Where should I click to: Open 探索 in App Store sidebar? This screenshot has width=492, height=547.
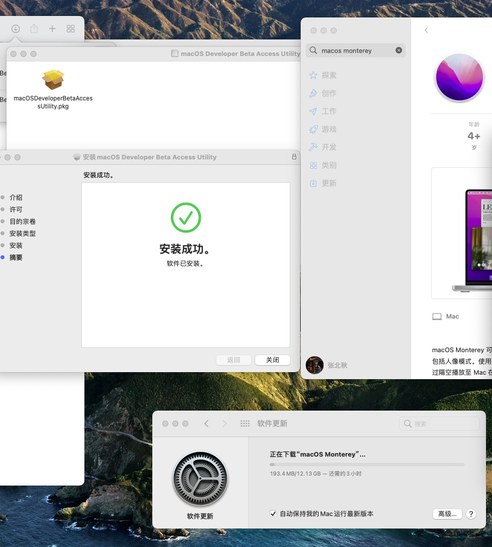[323, 75]
